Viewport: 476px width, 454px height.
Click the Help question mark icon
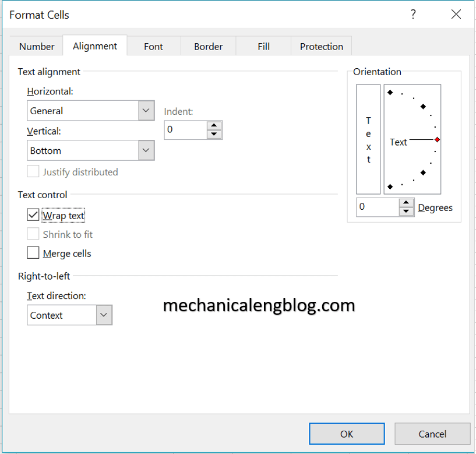413,14
